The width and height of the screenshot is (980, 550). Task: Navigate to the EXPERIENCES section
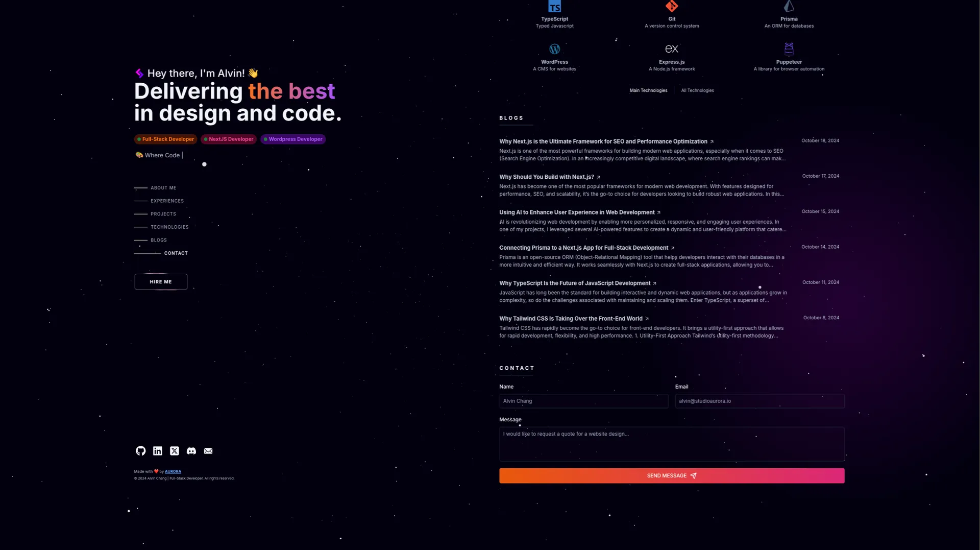click(x=167, y=201)
